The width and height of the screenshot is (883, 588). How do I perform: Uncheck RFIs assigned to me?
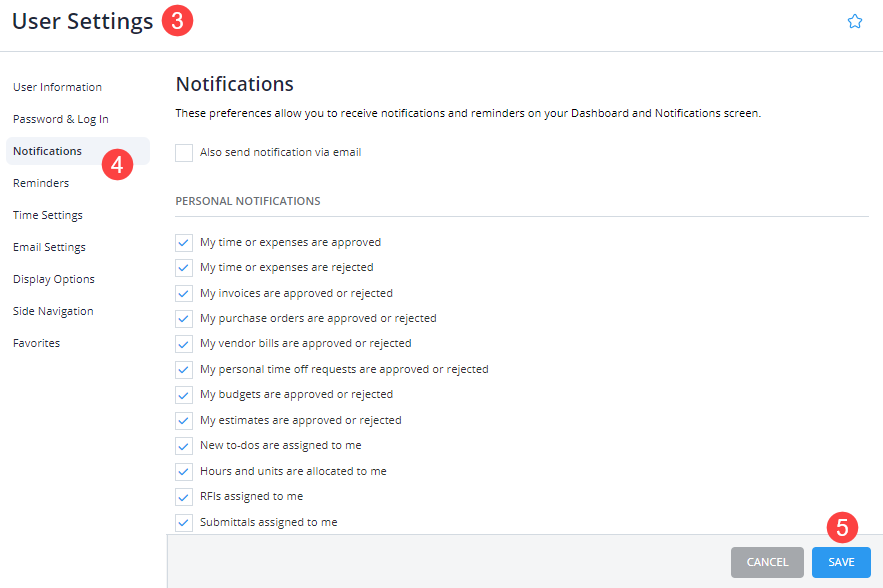point(183,496)
